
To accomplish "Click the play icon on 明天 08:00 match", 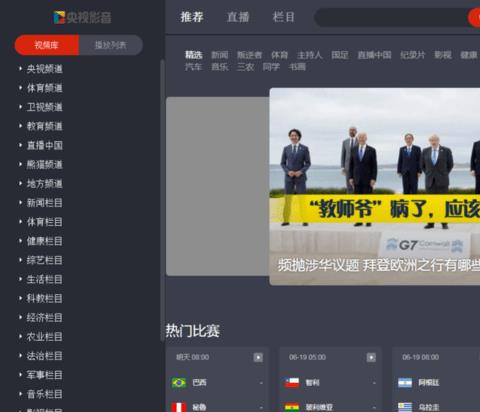I will point(258,357).
